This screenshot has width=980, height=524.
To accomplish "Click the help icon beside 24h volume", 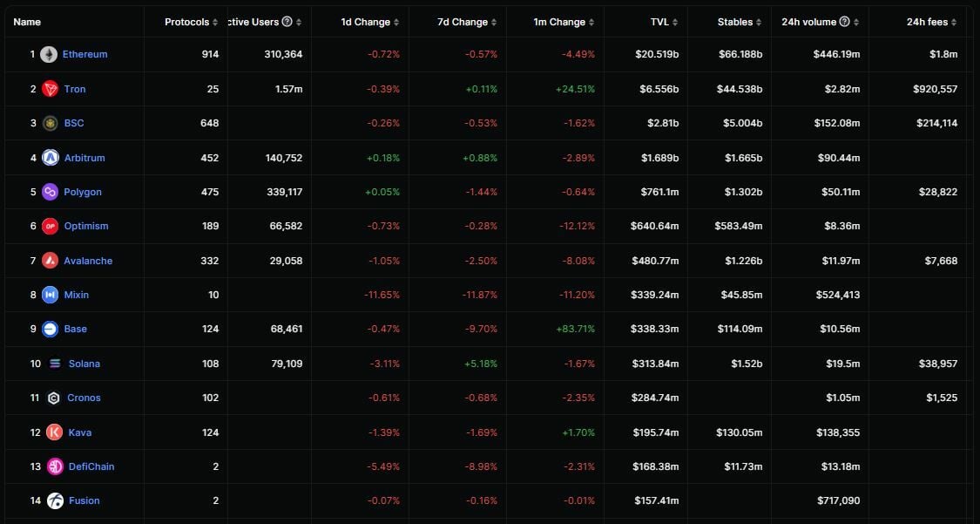I will pos(844,22).
